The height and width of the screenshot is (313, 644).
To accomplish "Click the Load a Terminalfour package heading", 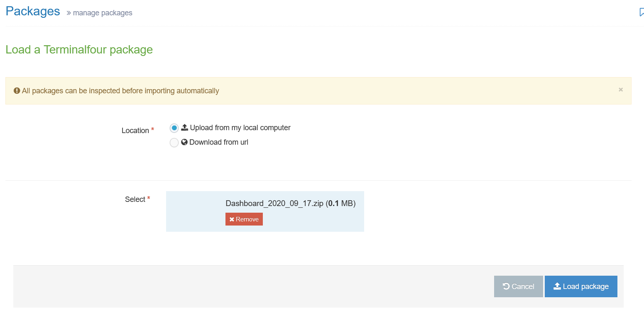I will (x=79, y=49).
